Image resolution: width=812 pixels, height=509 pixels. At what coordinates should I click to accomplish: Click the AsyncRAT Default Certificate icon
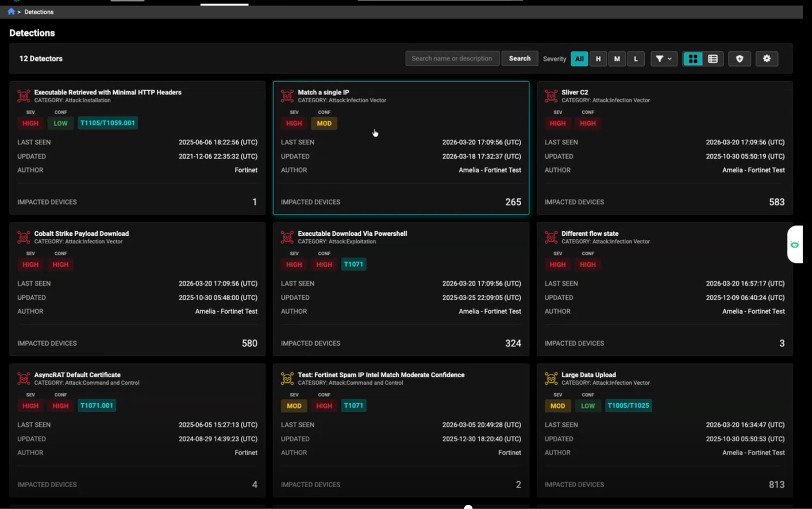[x=24, y=378]
